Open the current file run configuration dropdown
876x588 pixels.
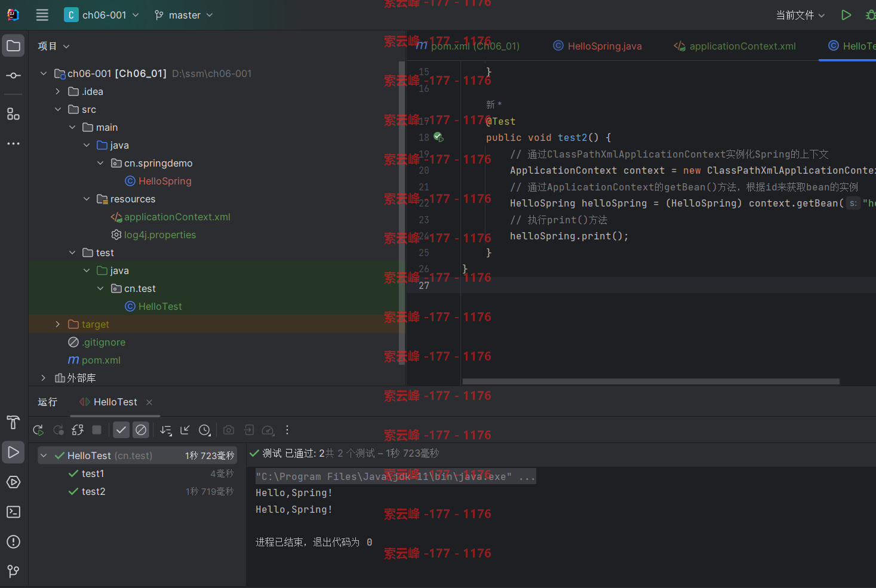pos(800,15)
